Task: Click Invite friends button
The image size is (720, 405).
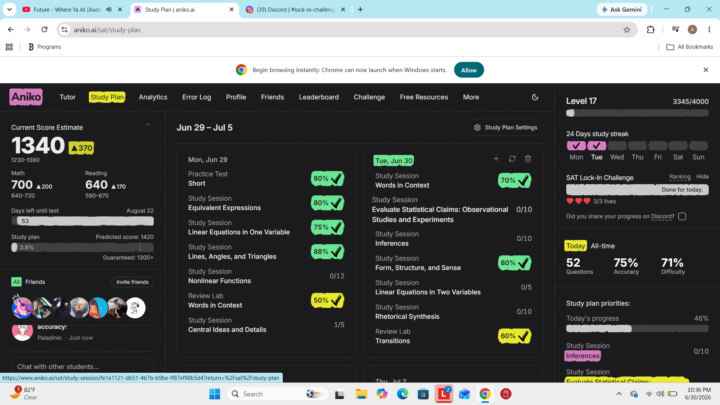Action: pyautogui.click(x=132, y=282)
